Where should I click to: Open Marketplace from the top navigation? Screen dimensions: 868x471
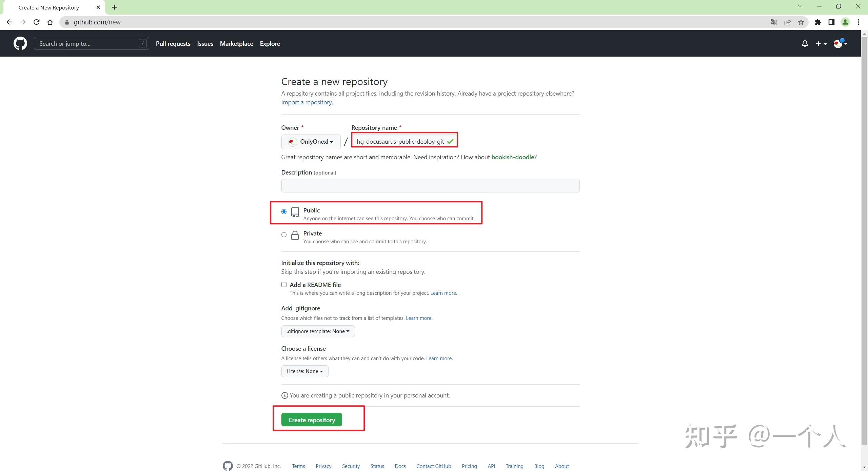(x=236, y=44)
